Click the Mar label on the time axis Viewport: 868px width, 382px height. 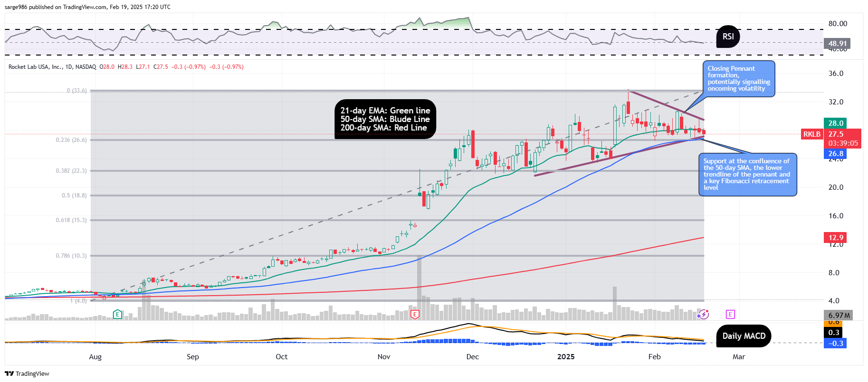(x=739, y=357)
